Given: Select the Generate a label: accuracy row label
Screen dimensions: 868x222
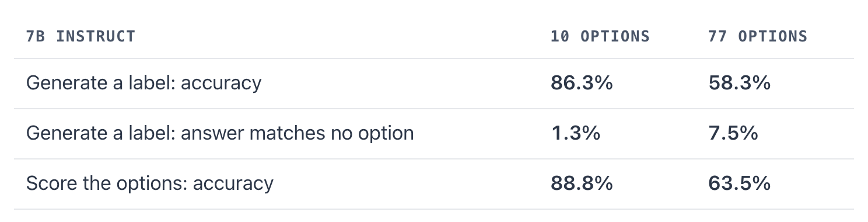Looking at the screenshot, I should point(143,84).
